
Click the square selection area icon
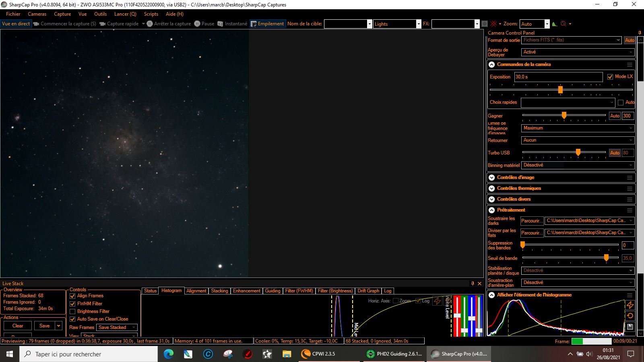pyautogui.click(x=485, y=24)
